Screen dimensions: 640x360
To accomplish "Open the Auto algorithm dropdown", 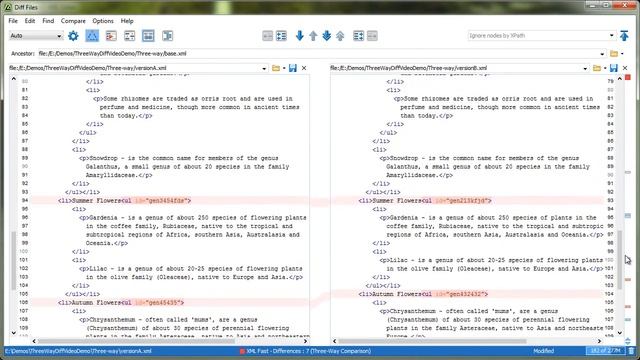I will (x=36, y=36).
